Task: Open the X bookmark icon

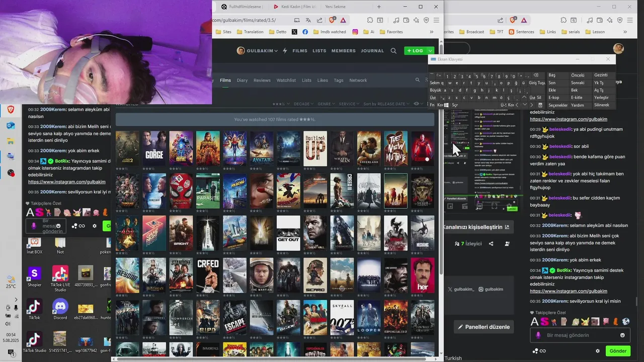Action: 294,32
